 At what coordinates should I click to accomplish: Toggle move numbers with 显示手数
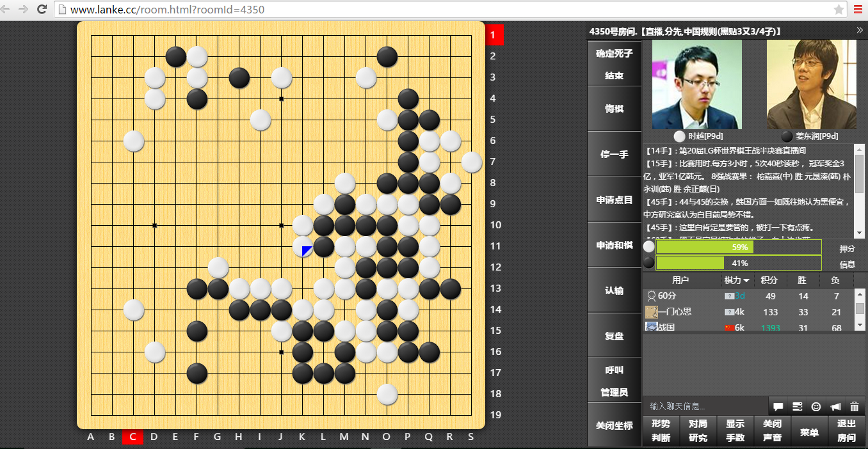tap(735, 431)
